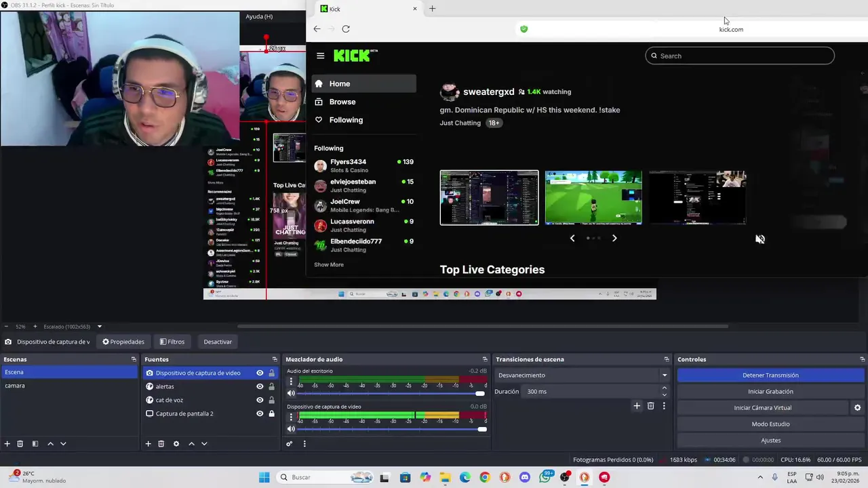Open Kick hamburger sidebar menu
Screen dimensions: 868x488
(x=321, y=56)
